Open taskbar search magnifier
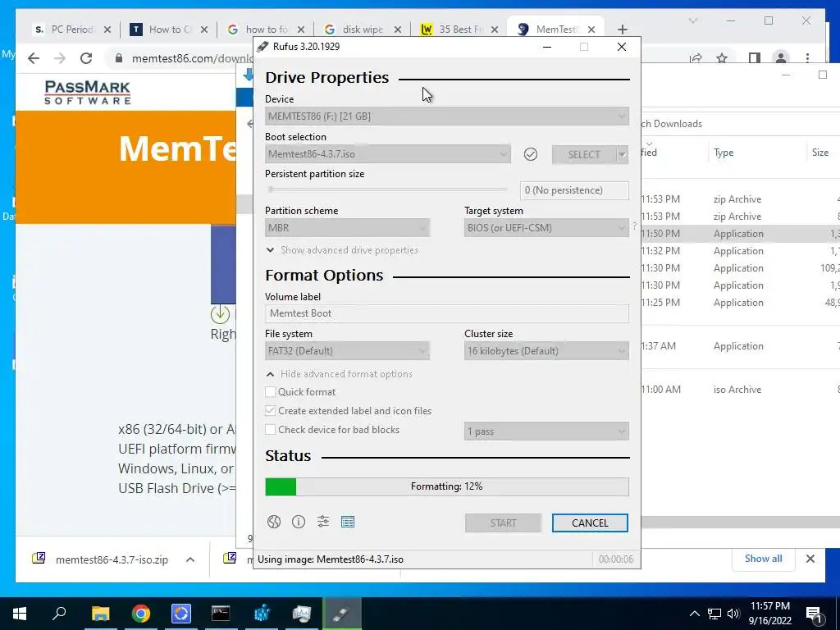This screenshot has width=840, height=630. click(x=59, y=614)
